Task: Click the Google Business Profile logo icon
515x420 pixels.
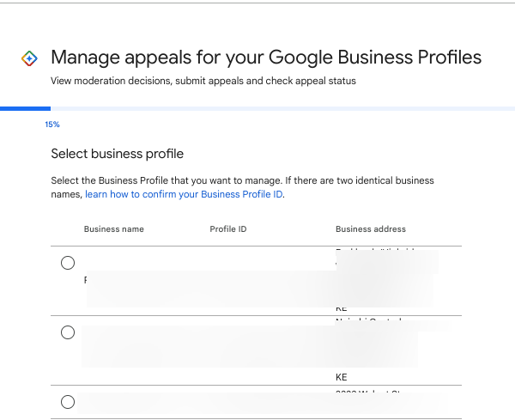Action: [x=29, y=58]
